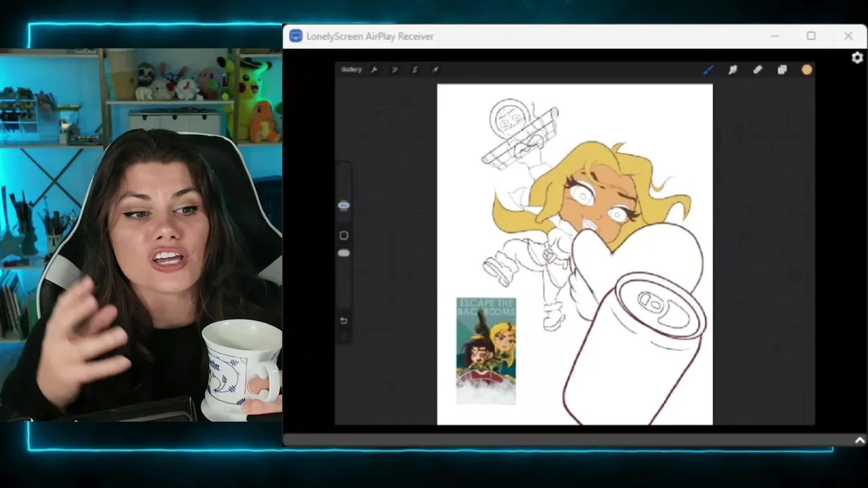Click the Escape the Backrooms reference image
Image resolution: width=868 pixels, height=488 pixels.
coord(486,350)
